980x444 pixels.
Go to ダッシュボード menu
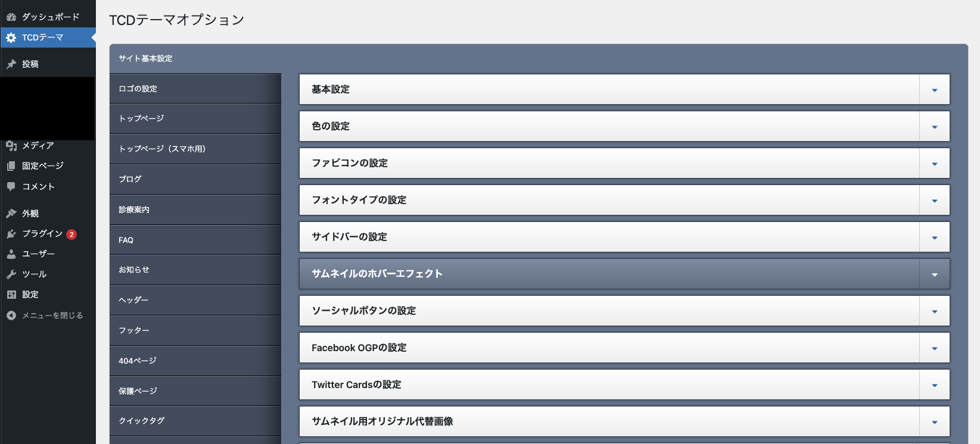(x=48, y=17)
